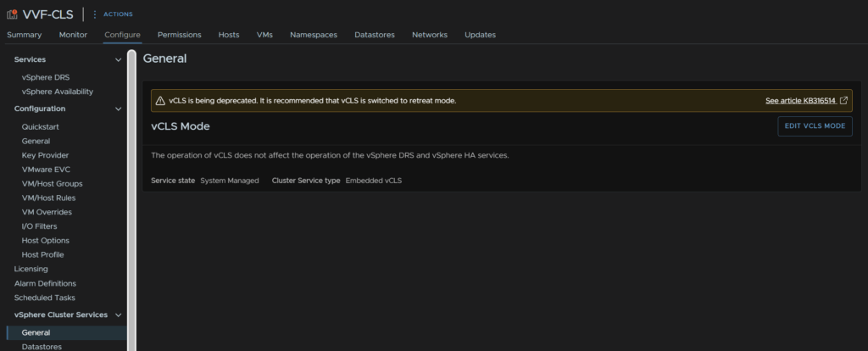Open the Hosts tab
Viewport: 868px width, 351px height.
229,34
